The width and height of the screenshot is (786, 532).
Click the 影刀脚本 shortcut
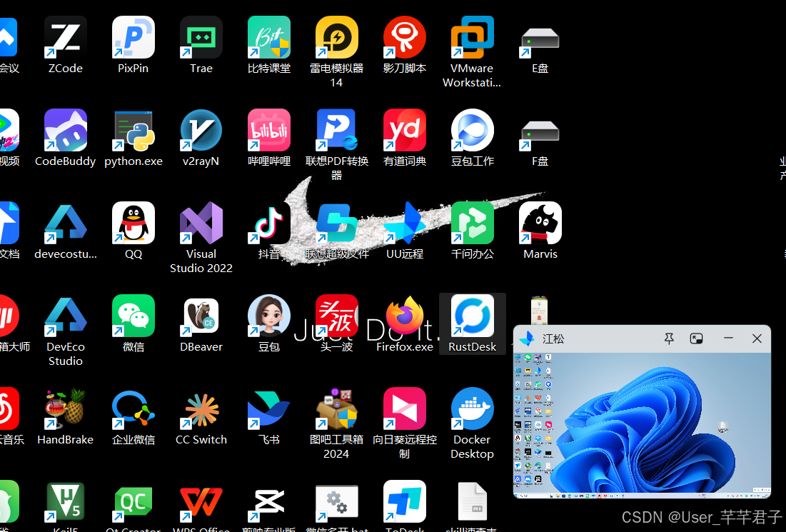pyautogui.click(x=405, y=37)
